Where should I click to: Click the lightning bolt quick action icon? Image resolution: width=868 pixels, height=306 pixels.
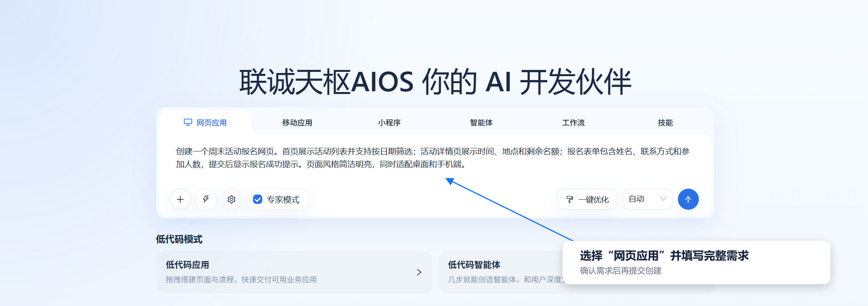coord(206,199)
